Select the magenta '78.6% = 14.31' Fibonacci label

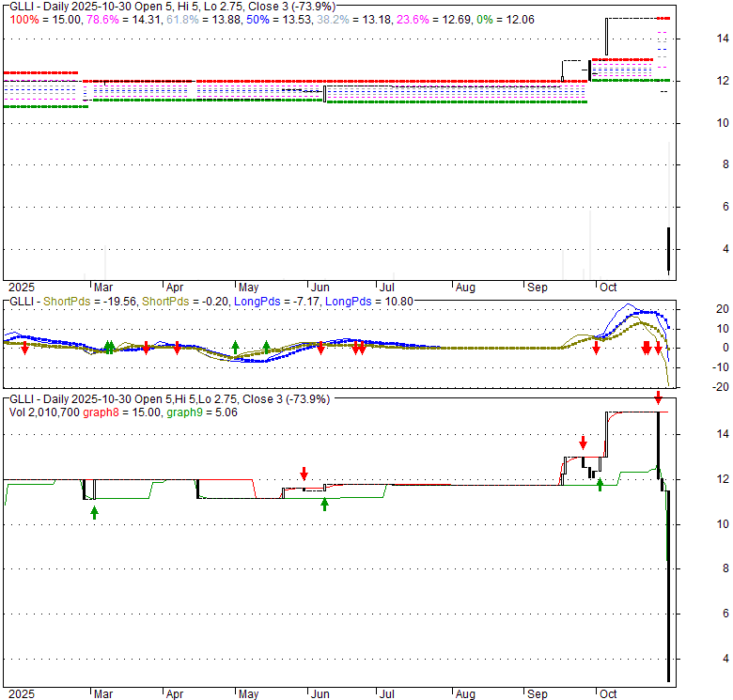point(125,20)
